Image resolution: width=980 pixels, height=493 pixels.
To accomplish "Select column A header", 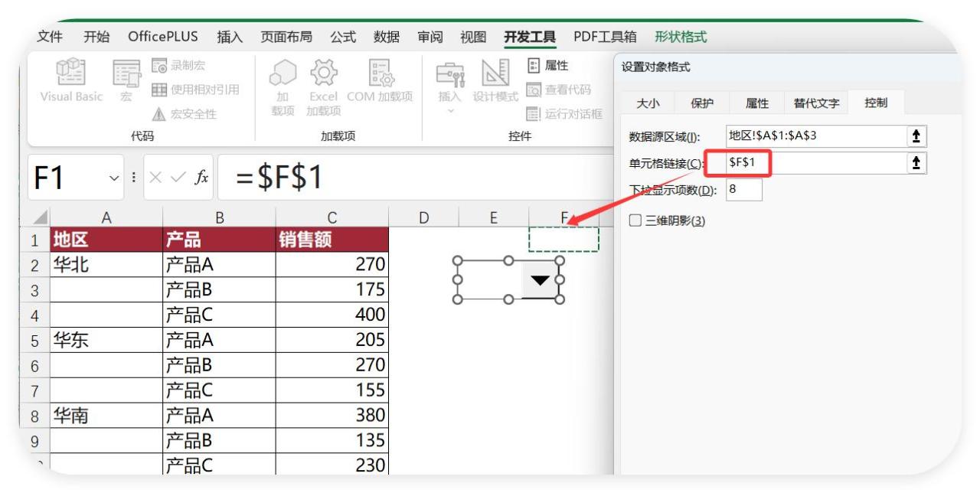I will tap(106, 218).
